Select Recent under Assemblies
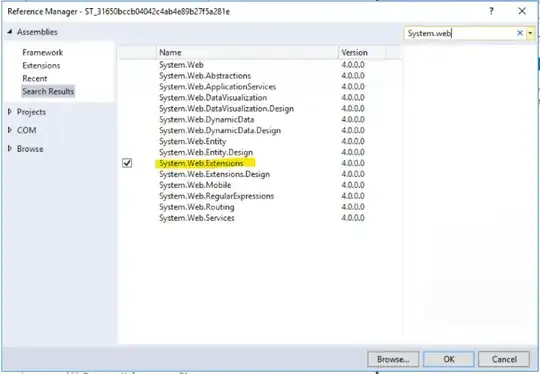The image size is (540, 374). coord(35,79)
